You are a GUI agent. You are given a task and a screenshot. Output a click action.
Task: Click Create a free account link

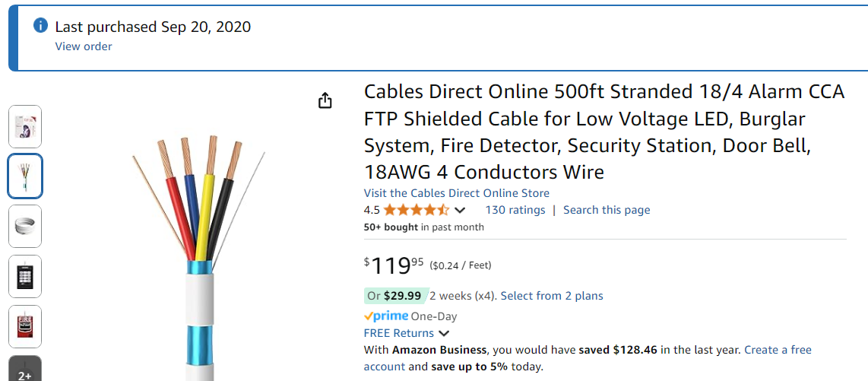(588, 358)
